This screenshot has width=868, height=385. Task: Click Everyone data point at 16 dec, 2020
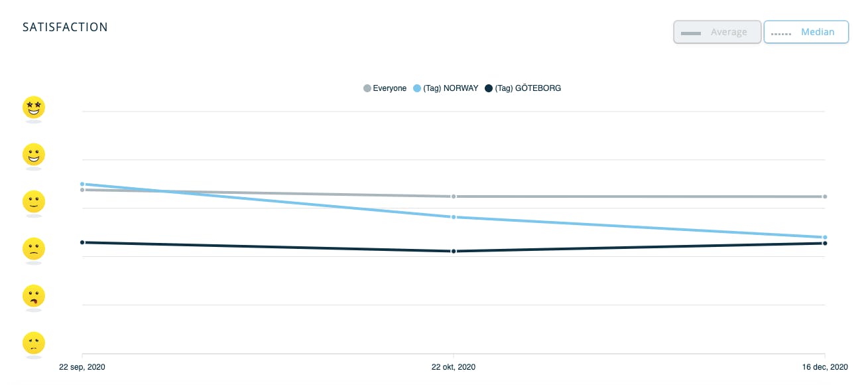click(825, 196)
